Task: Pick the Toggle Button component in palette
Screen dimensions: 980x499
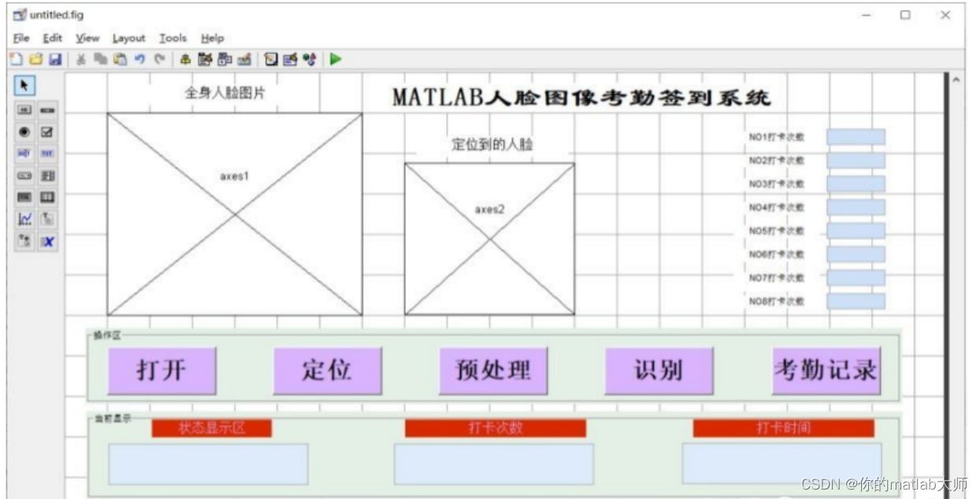Action: pyautogui.click(x=24, y=198)
